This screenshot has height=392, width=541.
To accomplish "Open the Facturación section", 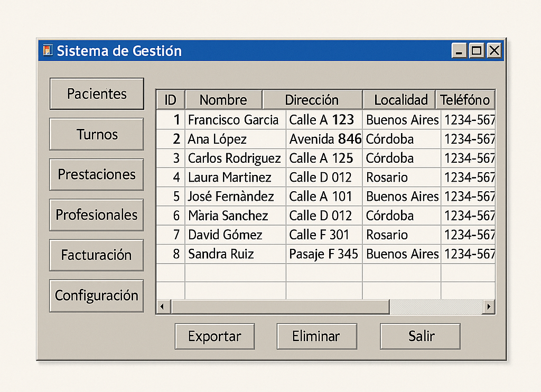I will click(x=97, y=255).
